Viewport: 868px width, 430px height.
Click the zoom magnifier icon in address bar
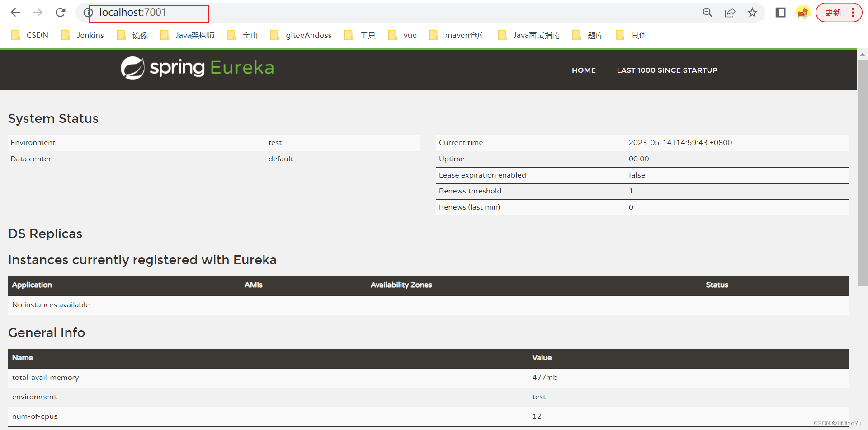tap(708, 13)
